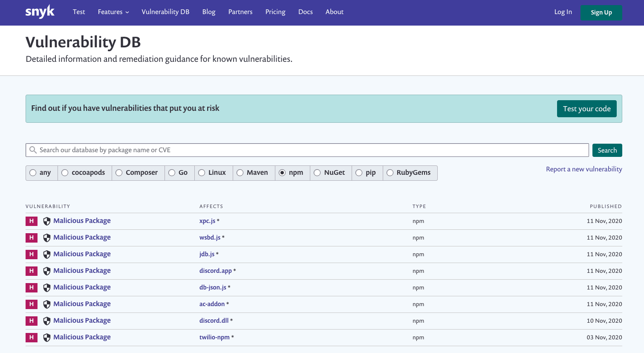Image resolution: width=644 pixels, height=353 pixels.
Task: Open Malicious Package entry for ac-addon
Action: [x=82, y=304]
